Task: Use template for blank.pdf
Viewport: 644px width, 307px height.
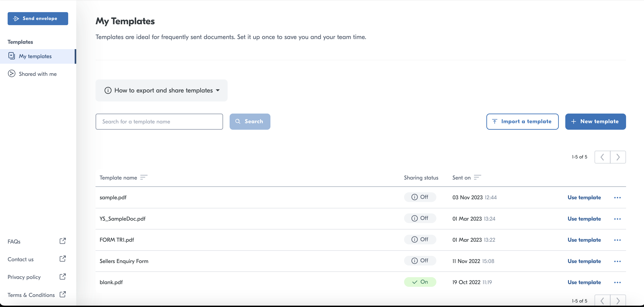Action: (584, 282)
